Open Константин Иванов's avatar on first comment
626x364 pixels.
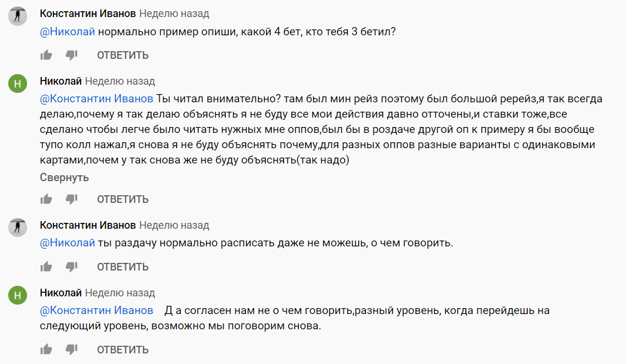click(18, 16)
